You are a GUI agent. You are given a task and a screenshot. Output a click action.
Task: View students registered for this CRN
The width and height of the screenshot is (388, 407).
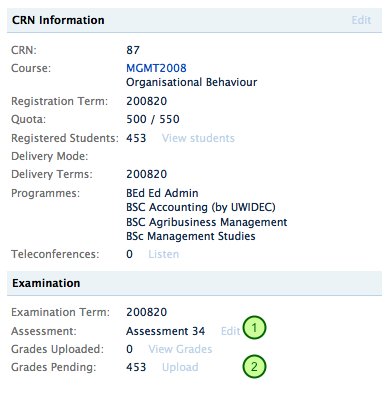198,138
